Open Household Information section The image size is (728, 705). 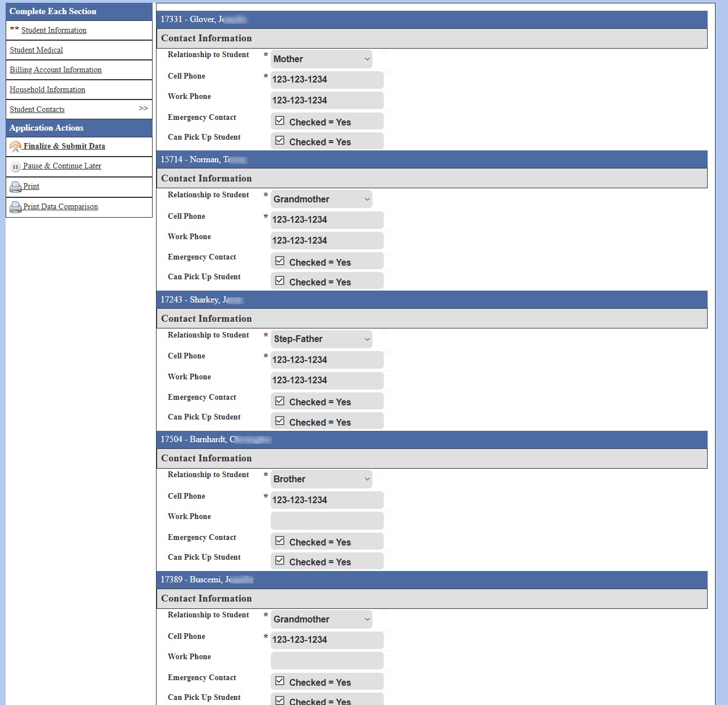click(47, 89)
